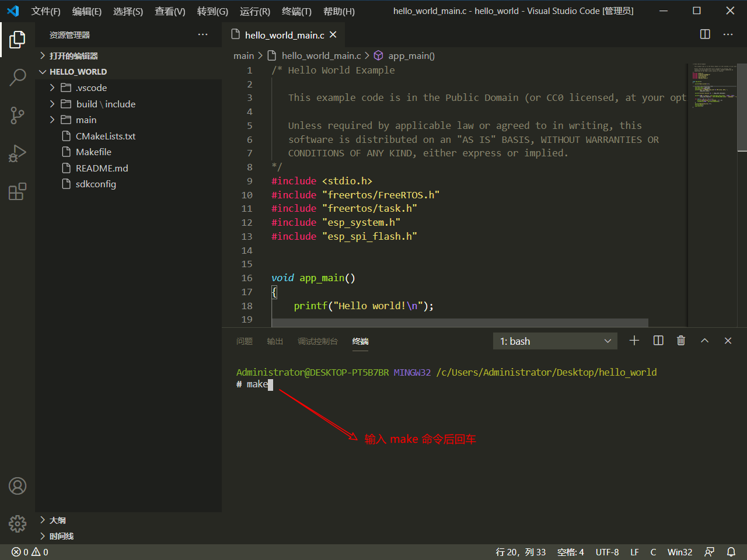Open notifications bell in status bar

click(x=731, y=552)
